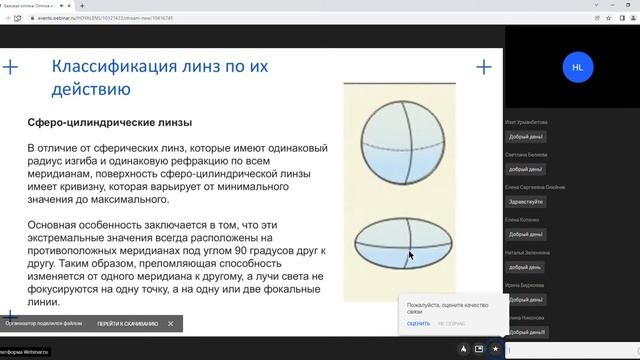The image size is (640, 360).
Task: Click the events.webinar.ru address bar
Action: point(105,18)
